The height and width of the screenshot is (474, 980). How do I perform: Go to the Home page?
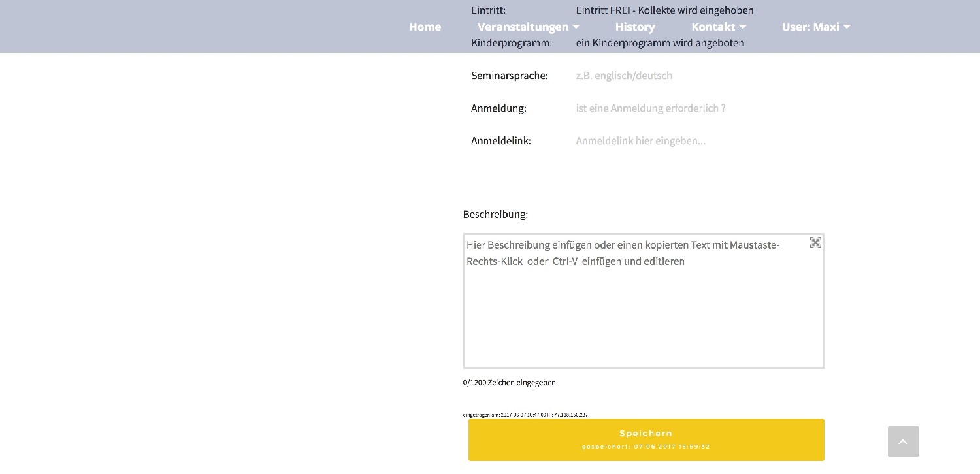coord(425,27)
